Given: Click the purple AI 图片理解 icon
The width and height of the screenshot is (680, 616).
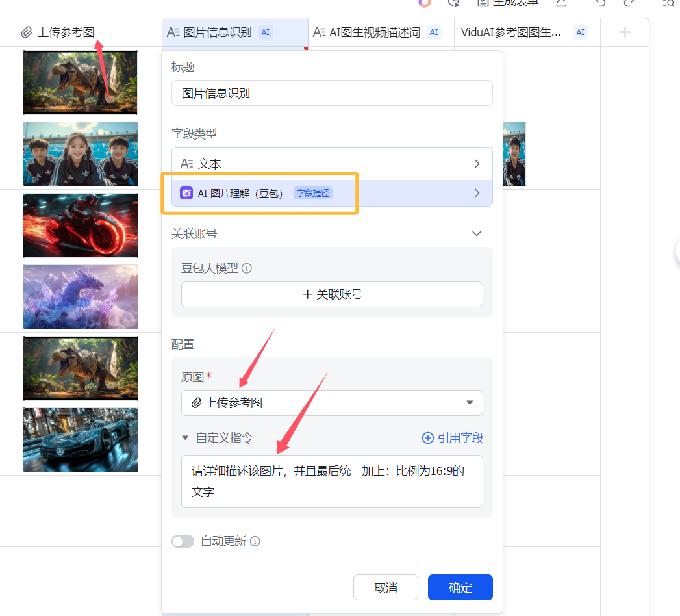Looking at the screenshot, I should [x=186, y=193].
